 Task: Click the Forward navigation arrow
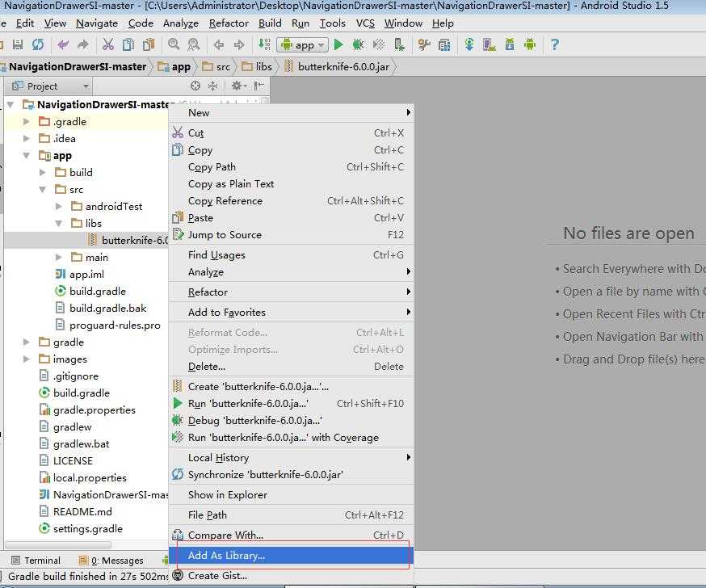coord(239,44)
